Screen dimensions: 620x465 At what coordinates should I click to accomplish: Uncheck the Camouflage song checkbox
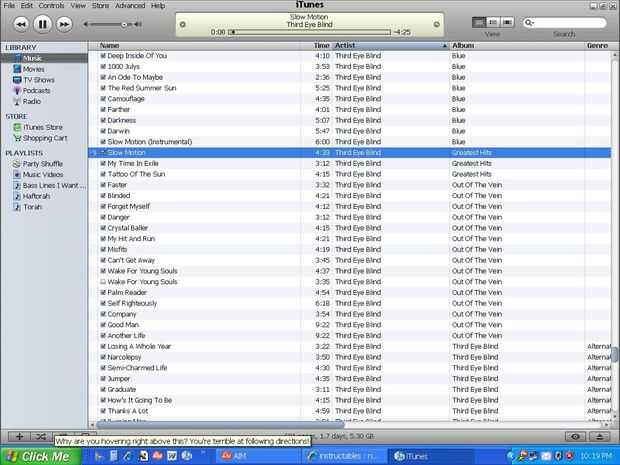tap(103, 99)
